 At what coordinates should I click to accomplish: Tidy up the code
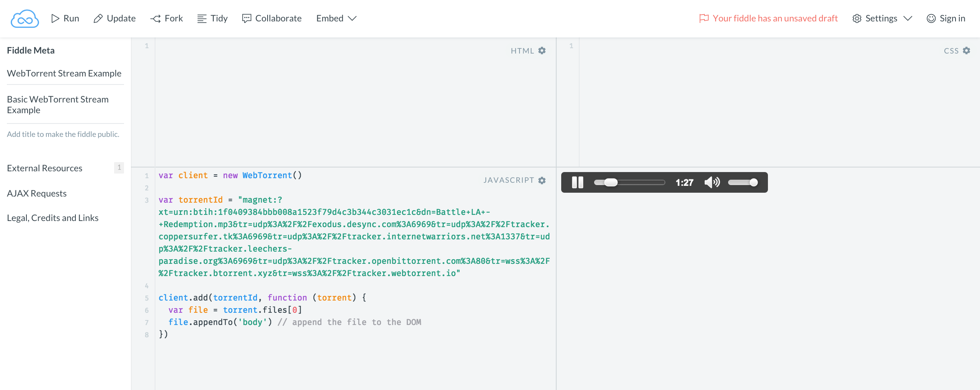tap(212, 18)
